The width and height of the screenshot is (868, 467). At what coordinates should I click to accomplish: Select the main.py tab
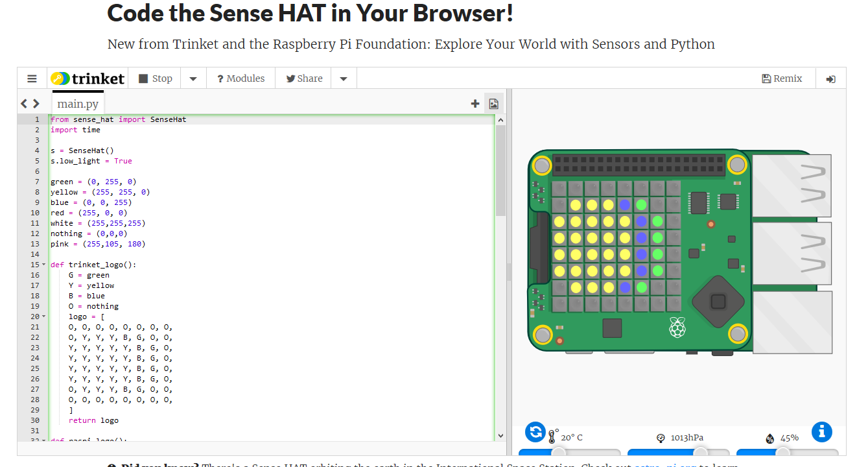(78, 103)
